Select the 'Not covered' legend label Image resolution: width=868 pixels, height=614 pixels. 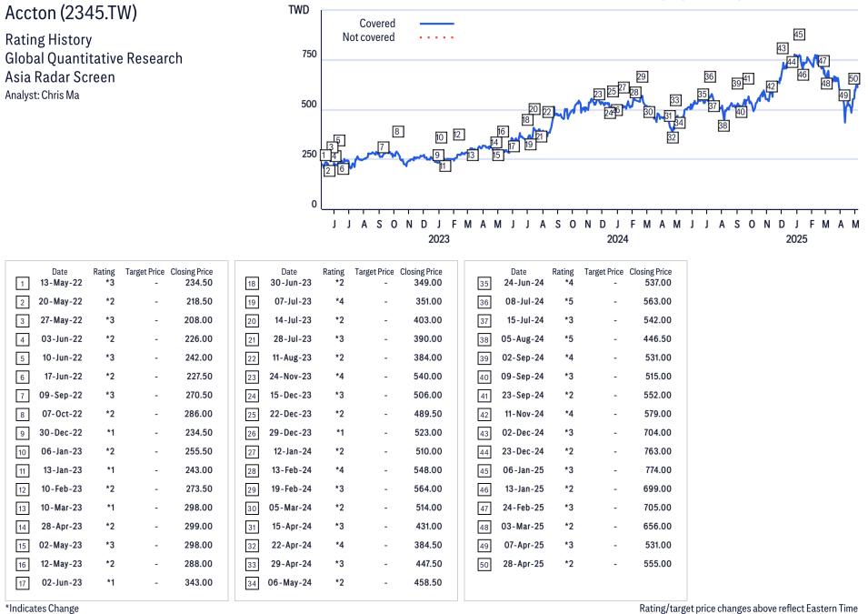click(369, 37)
